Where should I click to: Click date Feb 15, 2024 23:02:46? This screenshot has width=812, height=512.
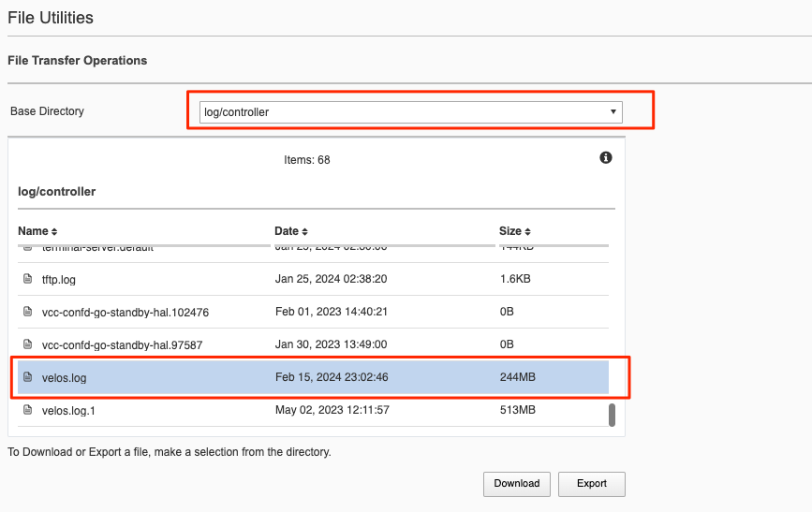[x=332, y=377]
